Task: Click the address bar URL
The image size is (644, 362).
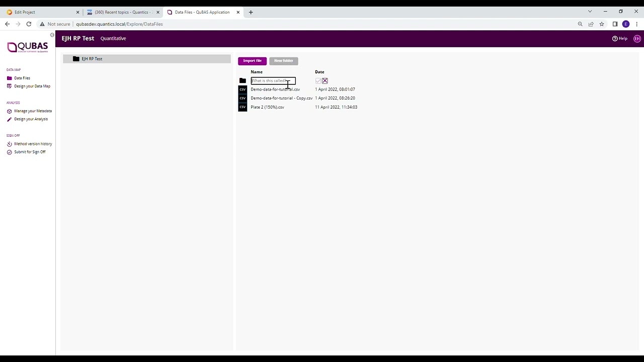Action: pyautogui.click(x=119, y=24)
